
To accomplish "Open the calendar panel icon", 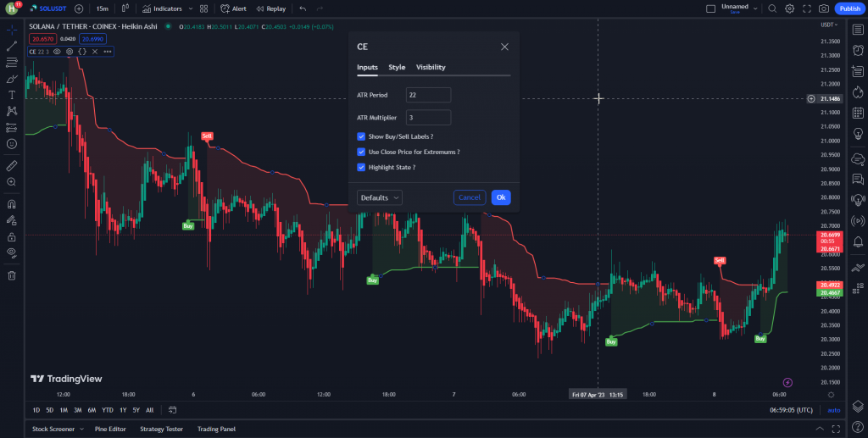I will coord(858,114).
